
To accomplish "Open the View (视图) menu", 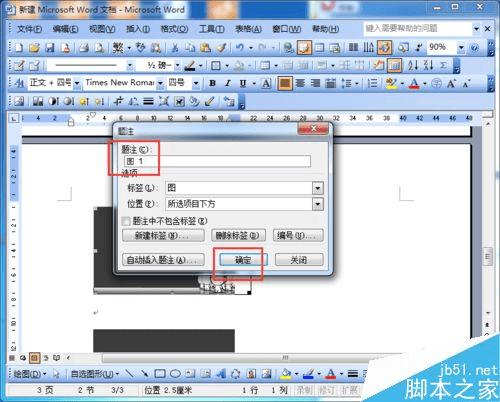I will point(102,29).
